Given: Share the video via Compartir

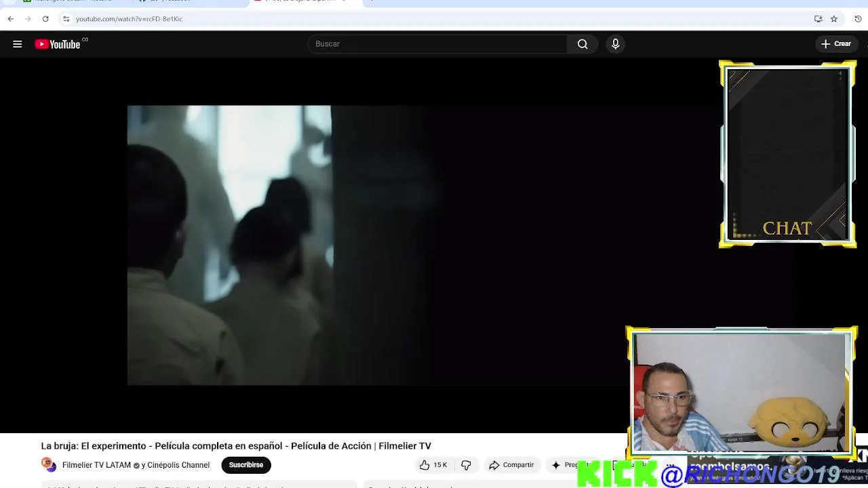Looking at the screenshot, I should pos(512,465).
